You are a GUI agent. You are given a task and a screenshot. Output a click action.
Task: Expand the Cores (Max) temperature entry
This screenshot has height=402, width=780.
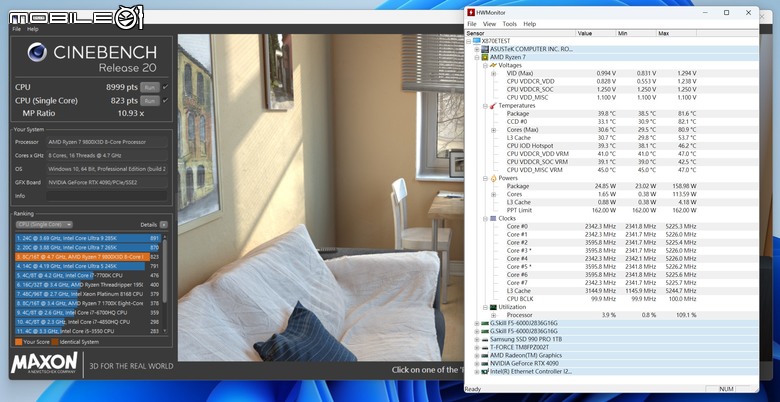pos(493,130)
